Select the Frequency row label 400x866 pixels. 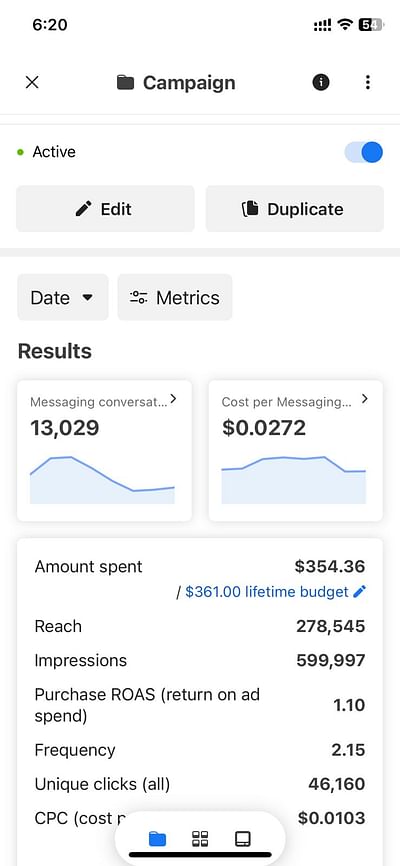click(x=75, y=750)
